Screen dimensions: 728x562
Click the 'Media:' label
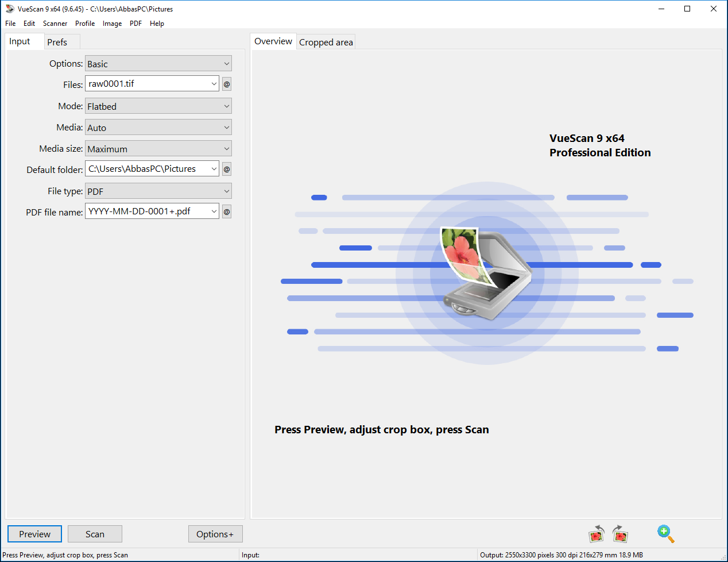[69, 127]
